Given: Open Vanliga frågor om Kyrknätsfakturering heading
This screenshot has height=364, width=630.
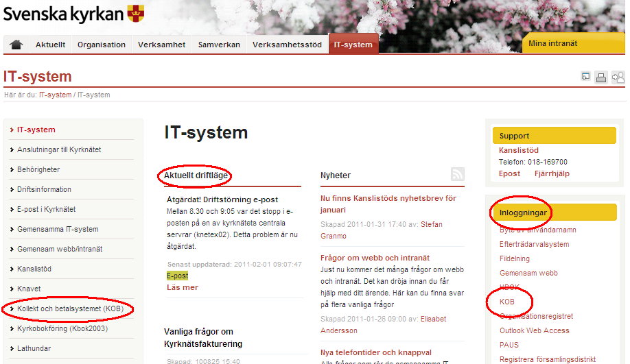Looking at the screenshot, I should 203,337.
